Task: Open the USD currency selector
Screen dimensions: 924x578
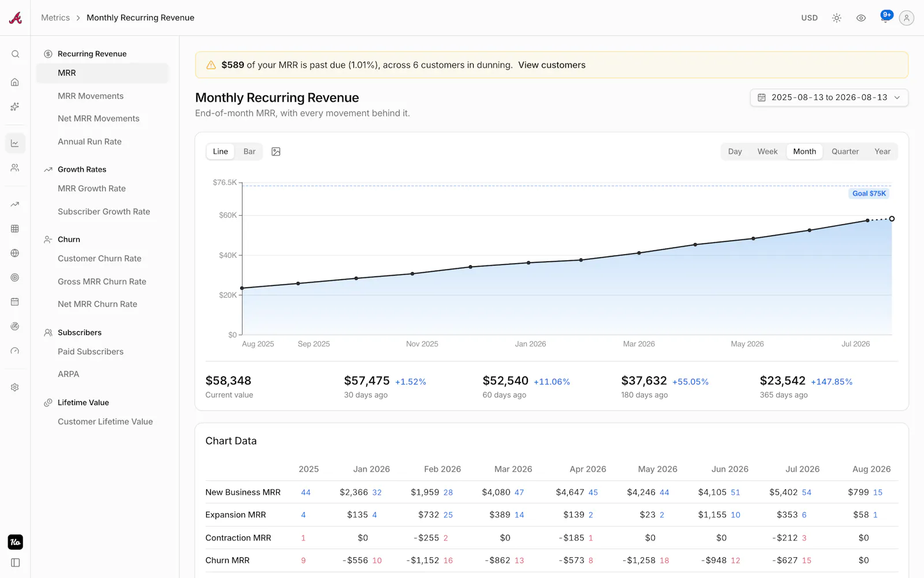Action: pyautogui.click(x=809, y=18)
